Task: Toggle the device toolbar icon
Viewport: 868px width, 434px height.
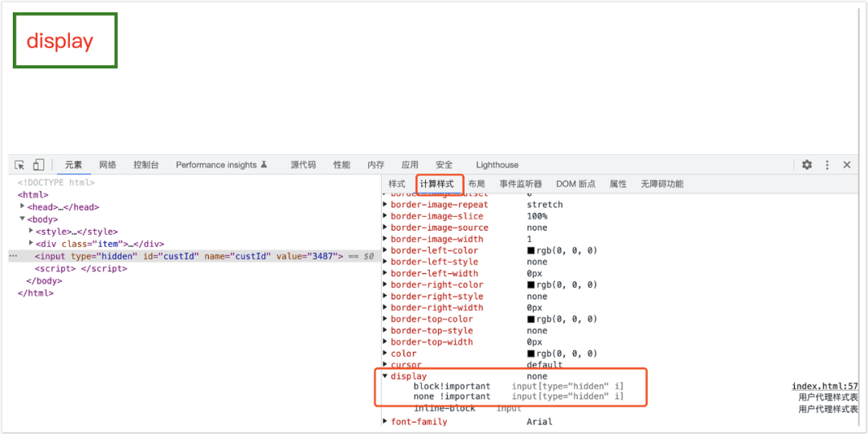Action: pyautogui.click(x=39, y=165)
